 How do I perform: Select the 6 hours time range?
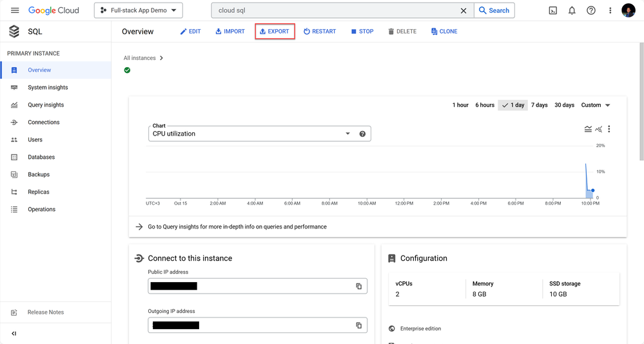point(485,105)
